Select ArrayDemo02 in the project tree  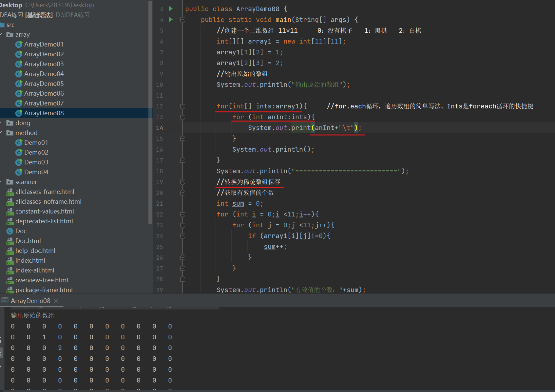(44, 54)
